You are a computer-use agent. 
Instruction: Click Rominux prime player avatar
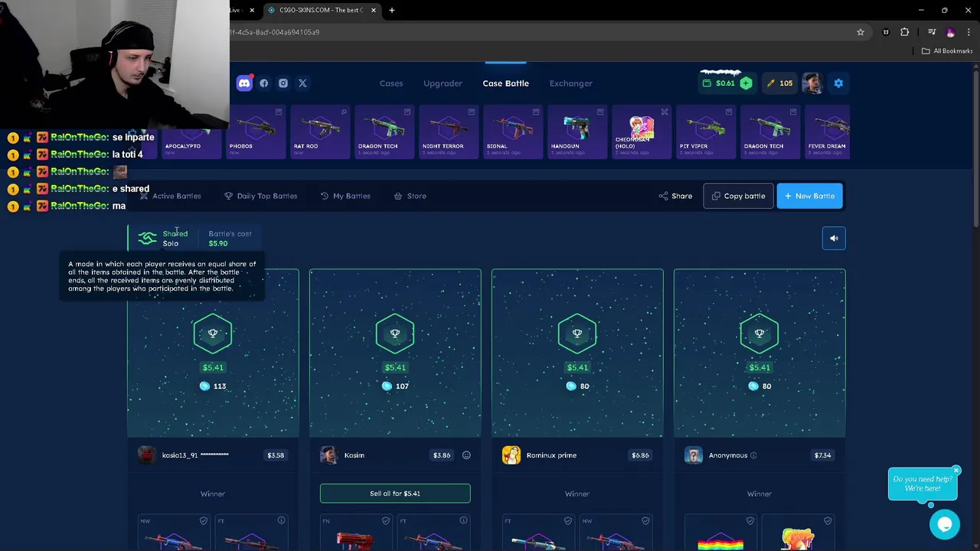(511, 455)
